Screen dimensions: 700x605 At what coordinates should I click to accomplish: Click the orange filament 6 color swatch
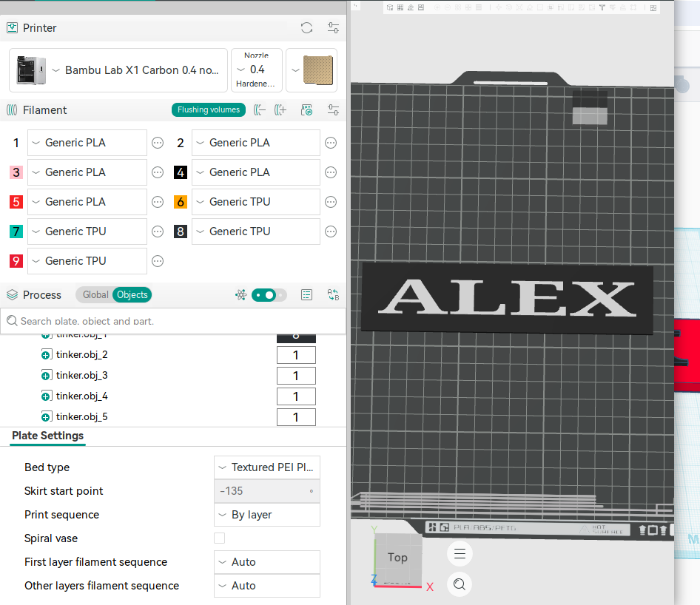coord(181,202)
